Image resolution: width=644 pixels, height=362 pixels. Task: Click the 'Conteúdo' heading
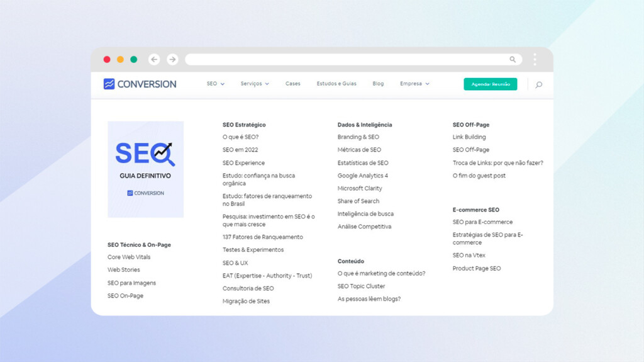point(351,261)
